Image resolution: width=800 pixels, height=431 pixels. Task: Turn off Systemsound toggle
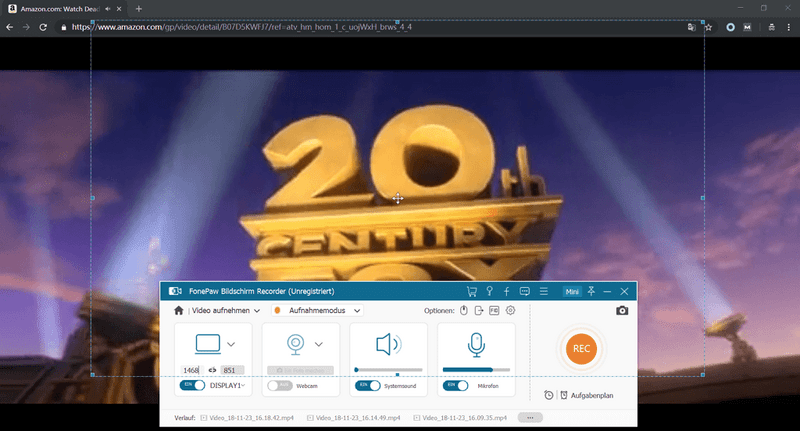tap(367, 385)
